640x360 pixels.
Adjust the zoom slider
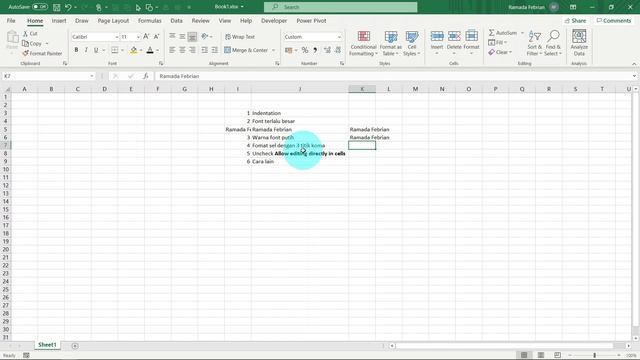click(x=595, y=355)
